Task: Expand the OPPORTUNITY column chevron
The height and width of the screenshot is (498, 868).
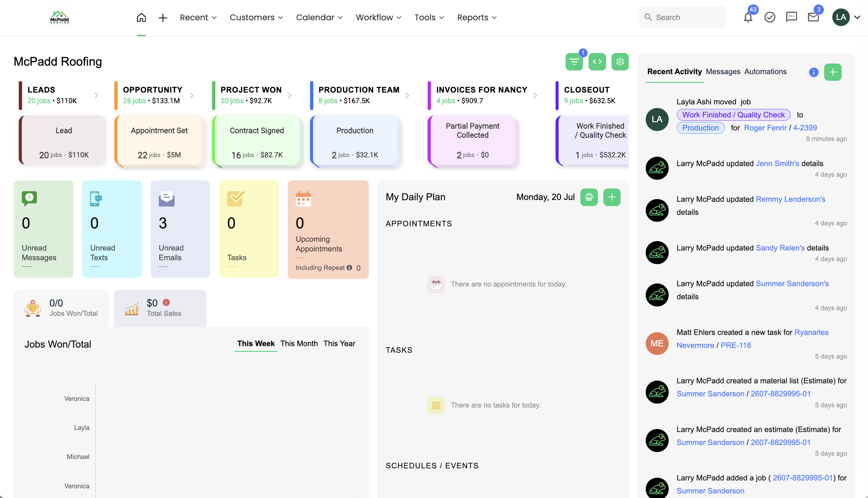Action: 192,95
